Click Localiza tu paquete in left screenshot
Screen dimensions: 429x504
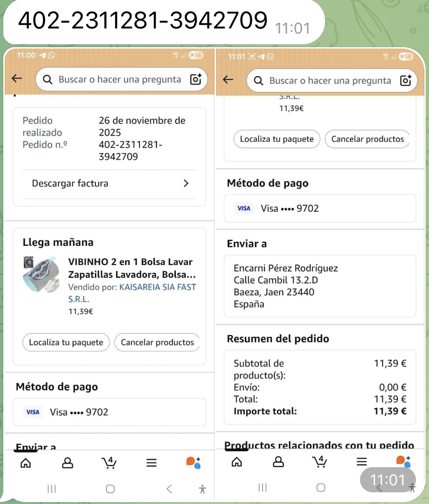pyautogui.click(x=66, y=343)
